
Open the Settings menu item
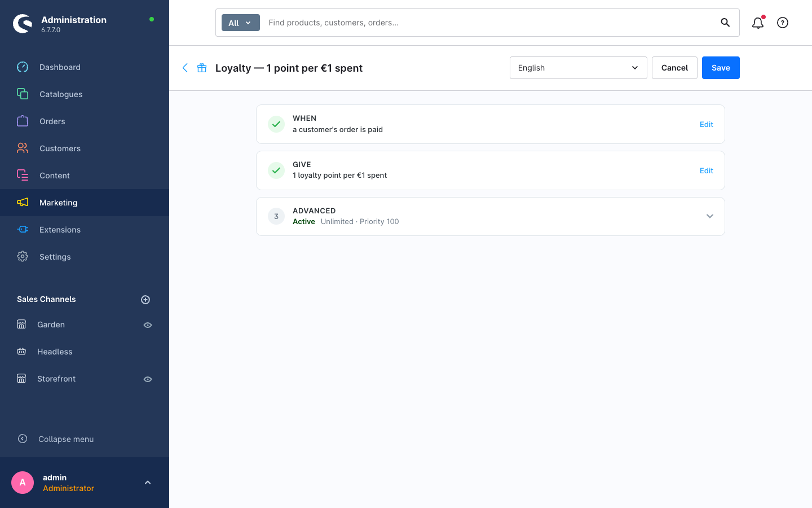point(85,257)
